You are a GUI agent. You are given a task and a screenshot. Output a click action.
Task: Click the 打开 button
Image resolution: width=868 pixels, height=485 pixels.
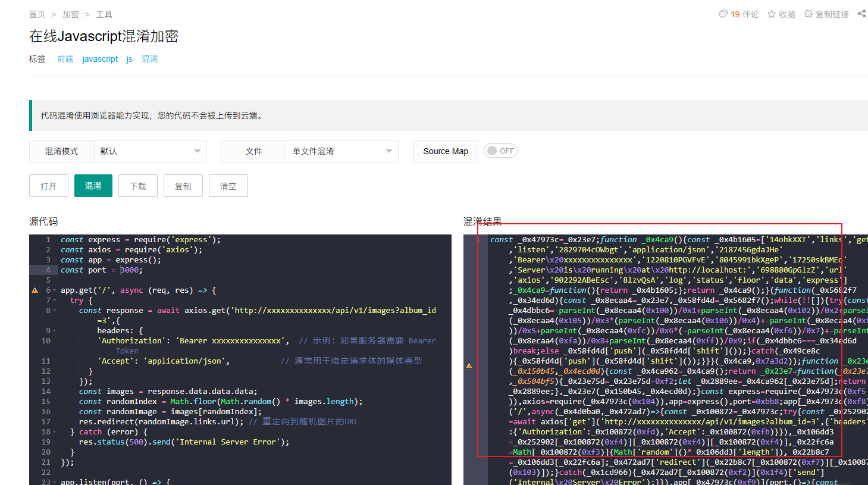49,186
